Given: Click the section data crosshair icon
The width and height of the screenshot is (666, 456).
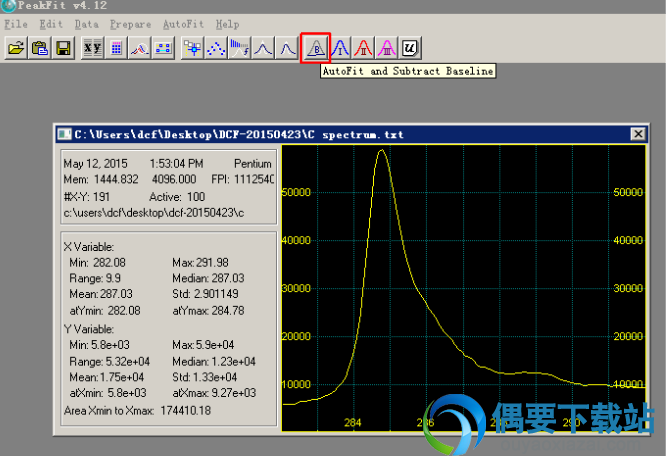Looking at the screenshot, I should click(192, 48).
